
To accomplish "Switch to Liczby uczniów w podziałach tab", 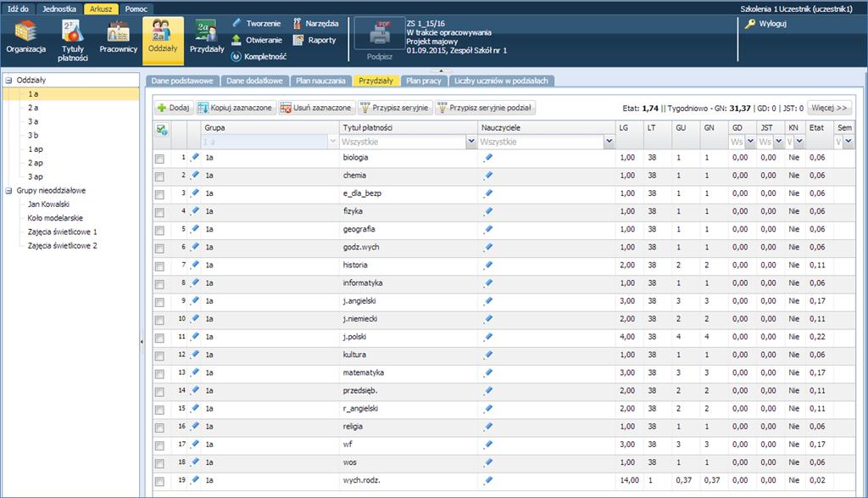I will (x=501, y=81).
